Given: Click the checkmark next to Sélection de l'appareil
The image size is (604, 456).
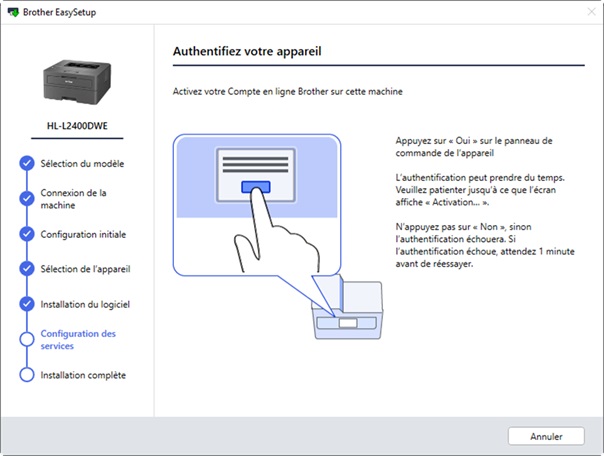Looking at the screenshot, I should click(27, 268).
